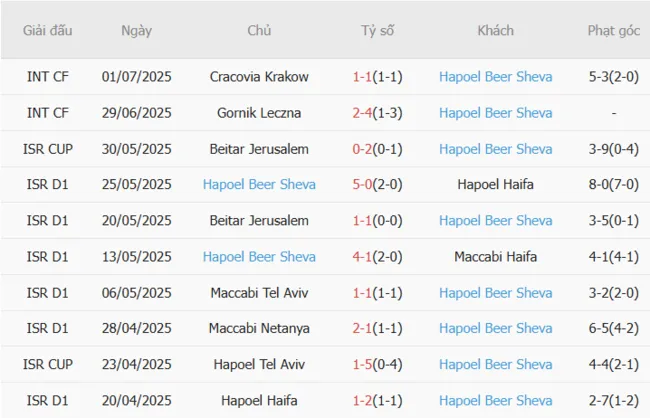Select the 1-5(0-4) cup match score
Image resolution: width=650 pixels, height=418 pixels.
coord(377,365)
